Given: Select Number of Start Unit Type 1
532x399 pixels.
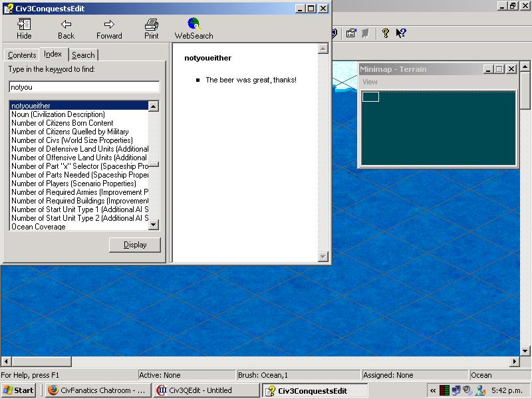Looking at the screenshot, I should point(79,209).
